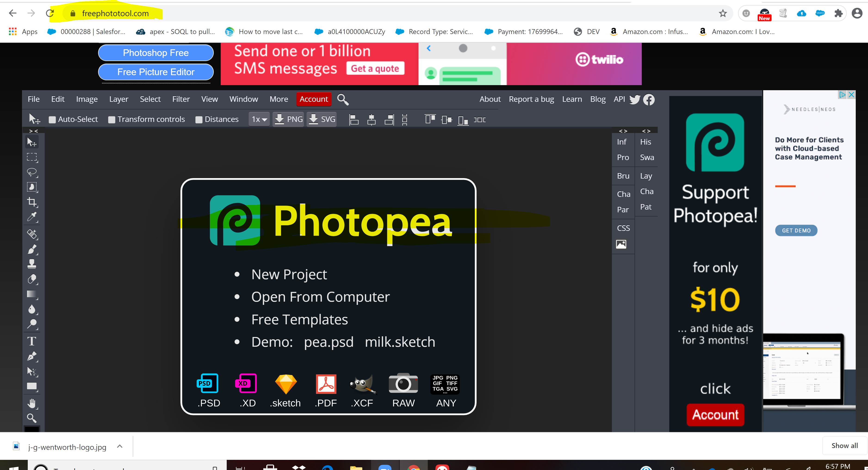Open the Filter menu
868x470 pixels.
(x=181, y=99)
